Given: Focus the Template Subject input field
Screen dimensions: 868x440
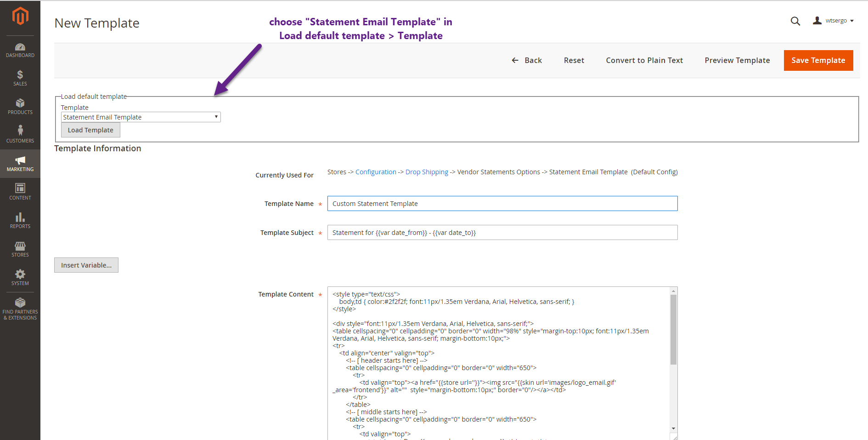Looking at the screenshot, I should pyautogui.click(x=502, y=233).
